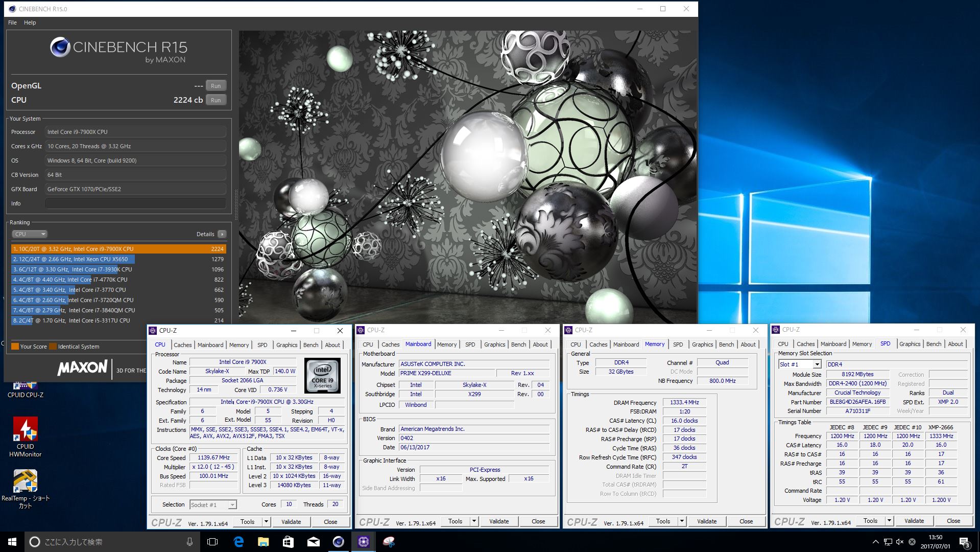Image resolution: width=980 pixels, height=552 pixels.
Task: Click the Cinebench R15 logo
Action: point(118,51)
